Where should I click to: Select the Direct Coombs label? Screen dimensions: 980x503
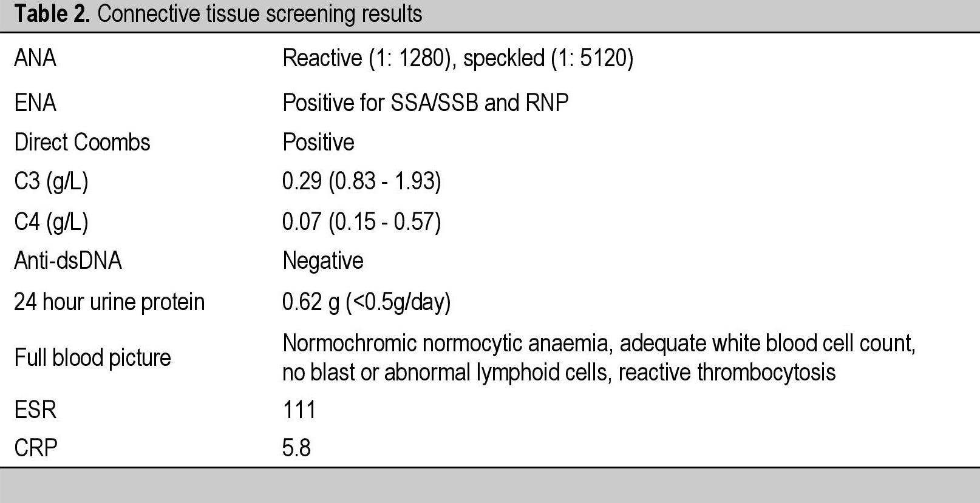pyautogui.click(x=82, y=142)
